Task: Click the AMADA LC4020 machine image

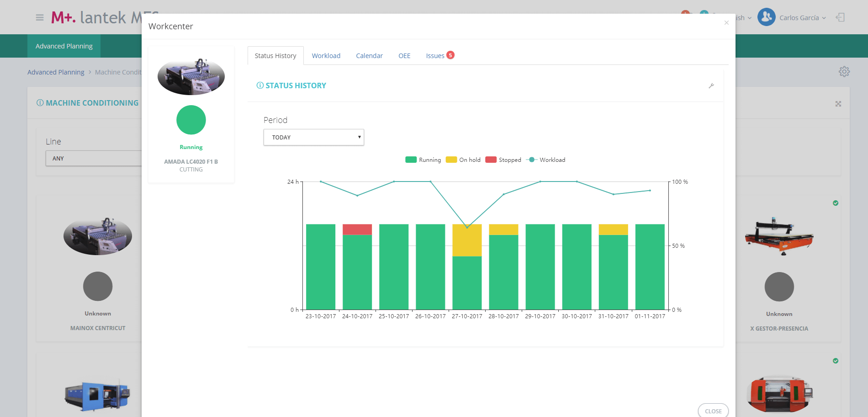Action: (191, 77)
